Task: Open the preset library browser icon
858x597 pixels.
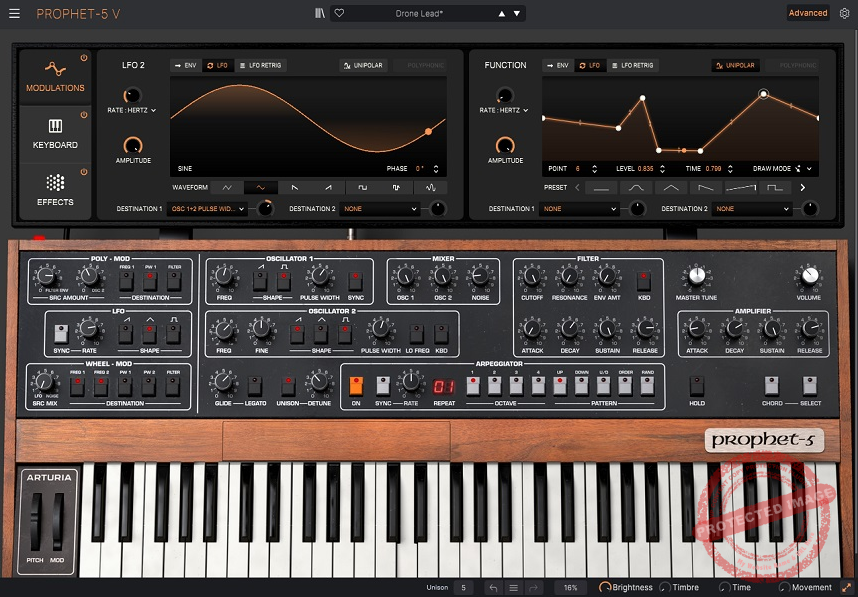Action: tap(320, 13)
